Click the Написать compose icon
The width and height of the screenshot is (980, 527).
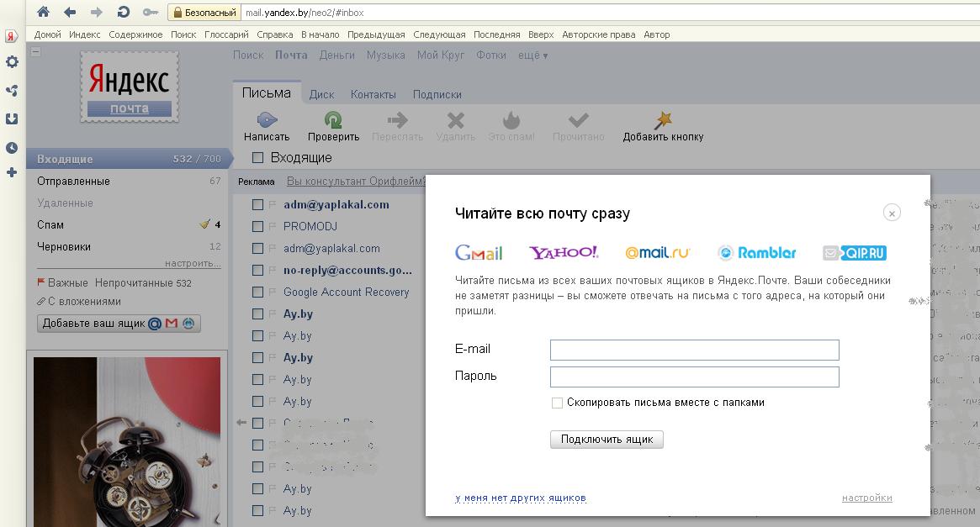267,119
